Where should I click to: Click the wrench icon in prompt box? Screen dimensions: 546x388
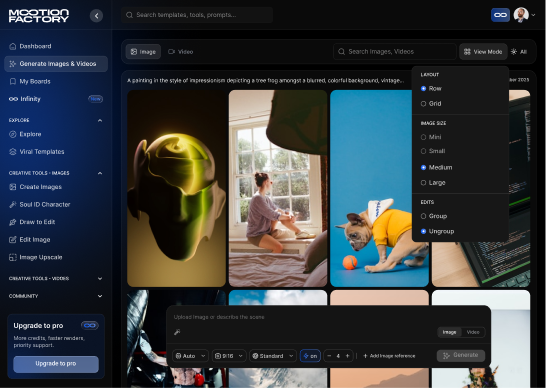coord(177,332)
